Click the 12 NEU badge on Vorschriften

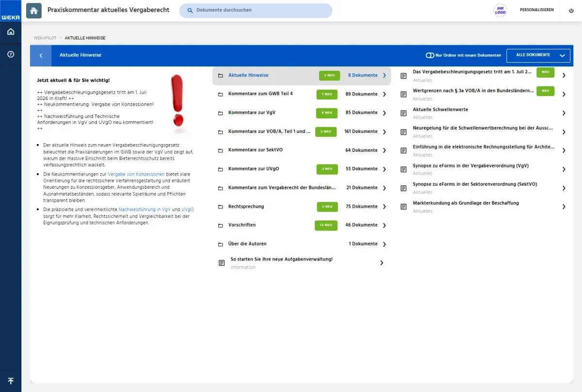point(325,225)
